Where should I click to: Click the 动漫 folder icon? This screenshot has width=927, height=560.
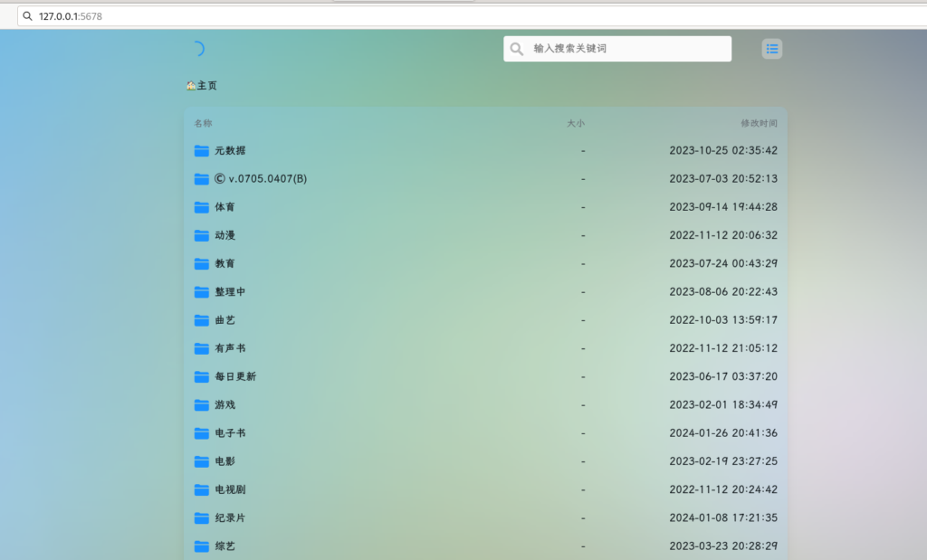click(201, 235)
